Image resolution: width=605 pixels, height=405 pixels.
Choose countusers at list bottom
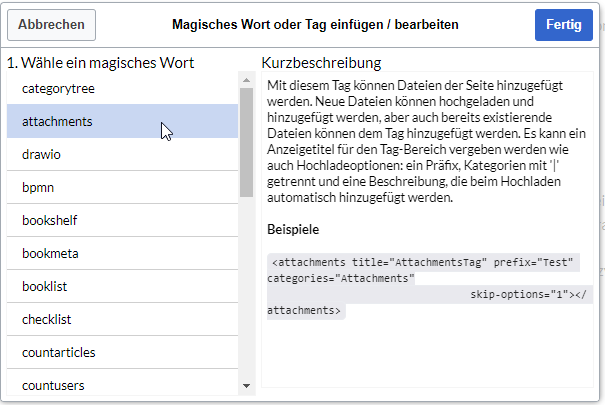pos(122,383)
